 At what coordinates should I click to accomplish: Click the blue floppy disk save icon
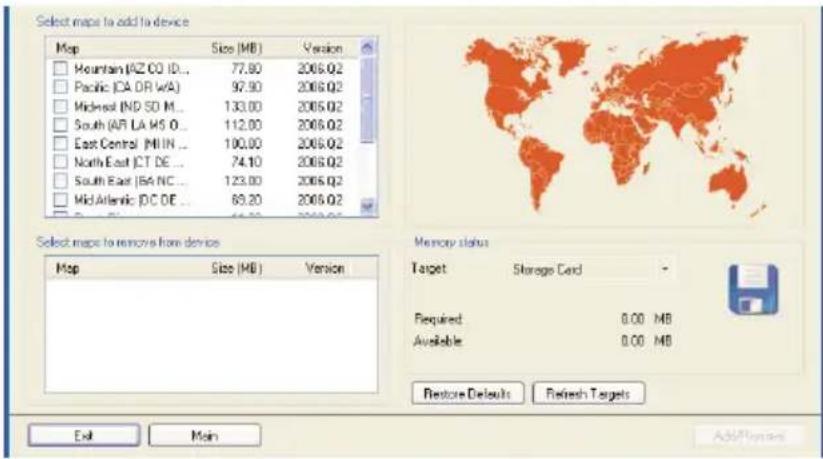(x=753, y=289)
